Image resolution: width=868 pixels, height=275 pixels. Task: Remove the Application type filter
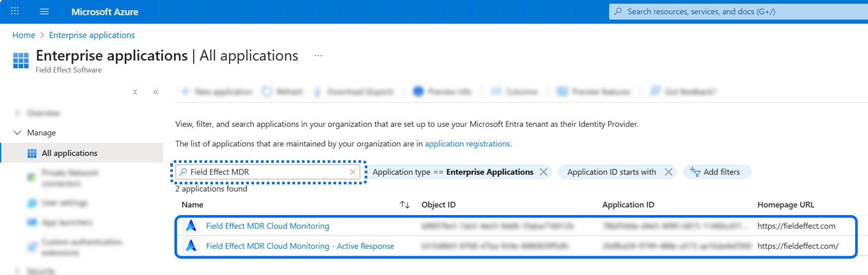[544, 172]
